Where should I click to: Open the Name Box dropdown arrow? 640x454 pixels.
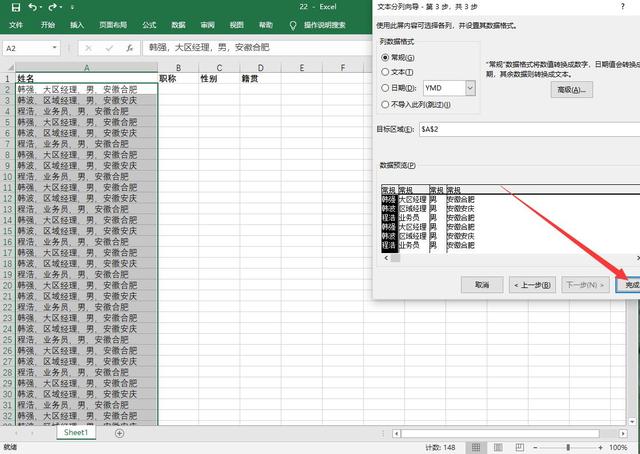55,48
